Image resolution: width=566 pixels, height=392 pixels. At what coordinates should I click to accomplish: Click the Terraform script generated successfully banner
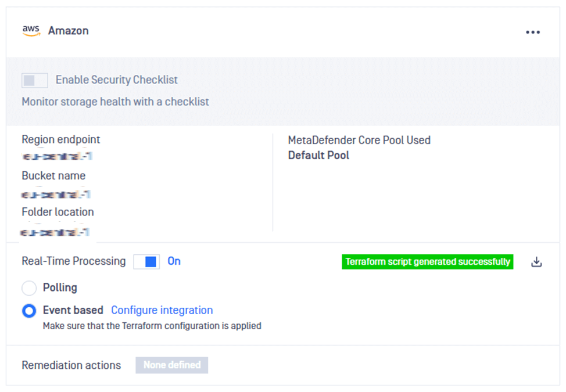click(x=427, y=262)
